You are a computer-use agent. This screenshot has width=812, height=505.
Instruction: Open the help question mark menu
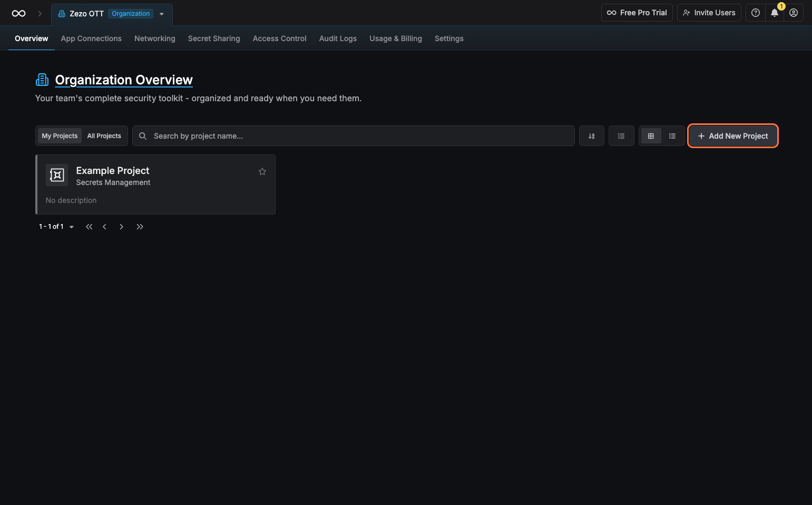[755, 13]
